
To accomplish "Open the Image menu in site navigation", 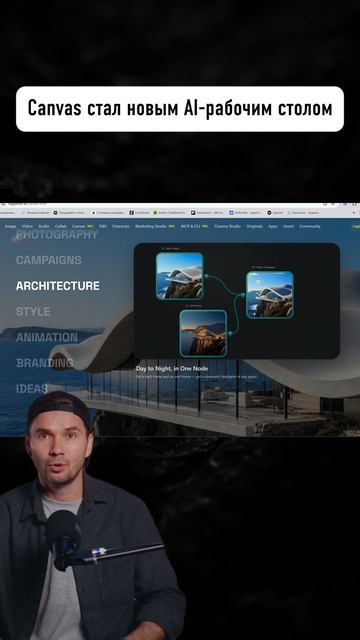I will 10,226.
